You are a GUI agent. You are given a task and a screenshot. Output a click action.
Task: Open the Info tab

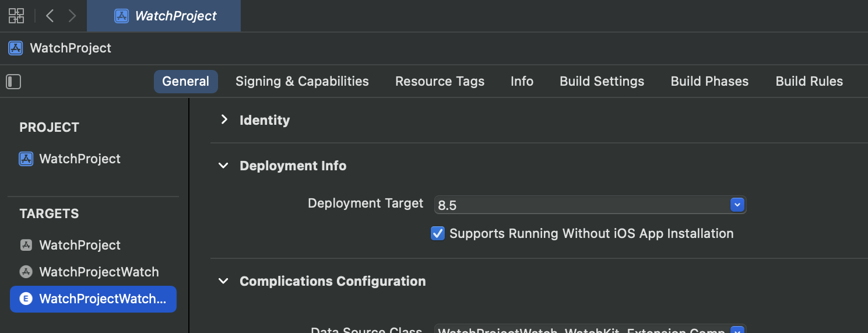click(522, 82)
